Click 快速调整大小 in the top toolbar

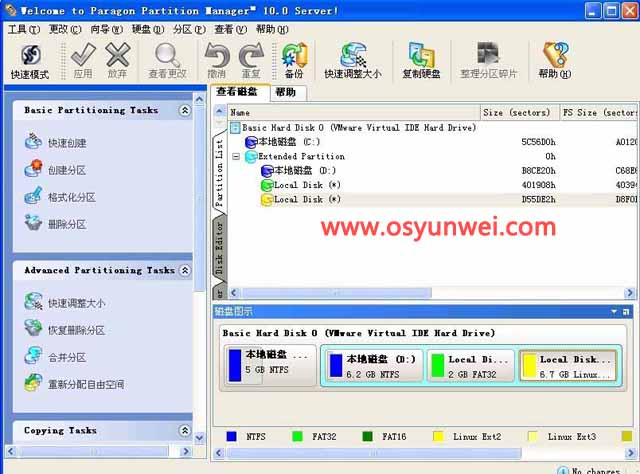pyautogui.click(x=353, y=60)
